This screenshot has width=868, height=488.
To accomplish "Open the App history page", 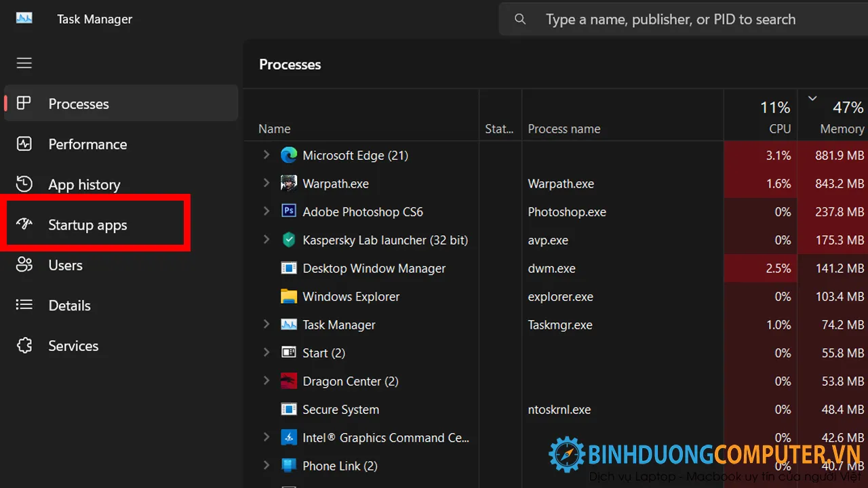I will click(84, 184).
